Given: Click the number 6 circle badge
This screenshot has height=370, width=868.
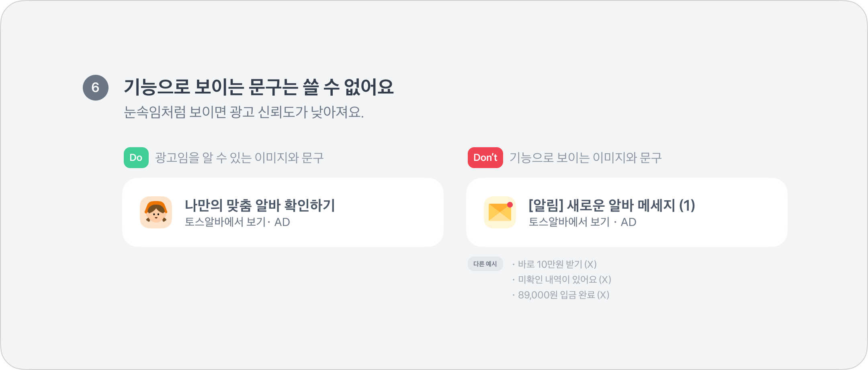Looking at the screenshot, I should [96, 88].
